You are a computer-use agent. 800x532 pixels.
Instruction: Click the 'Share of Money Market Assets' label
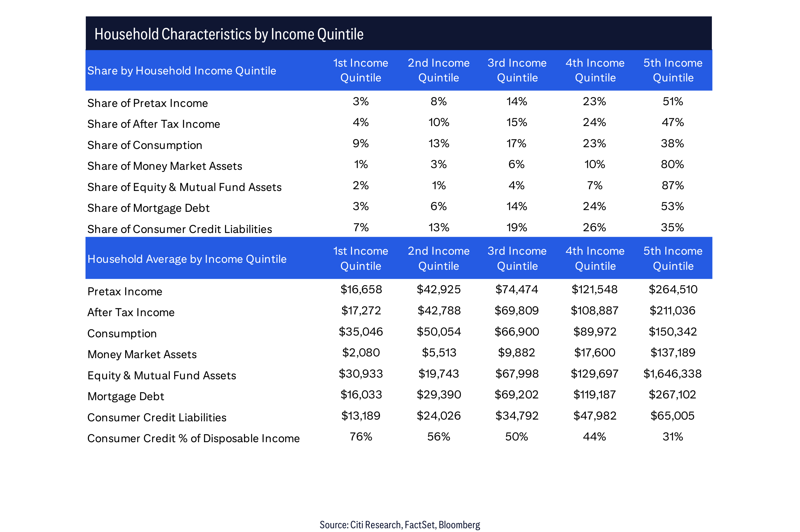(165, 166)
